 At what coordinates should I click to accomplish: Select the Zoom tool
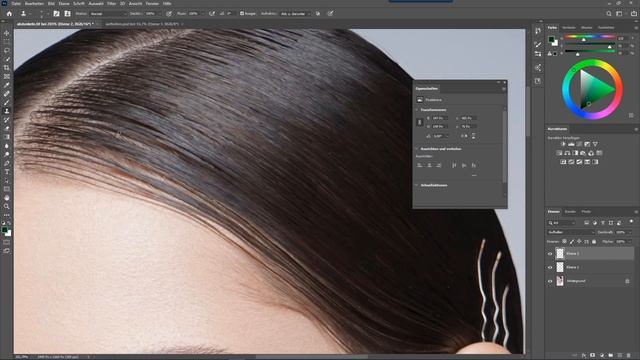[7, 206]
